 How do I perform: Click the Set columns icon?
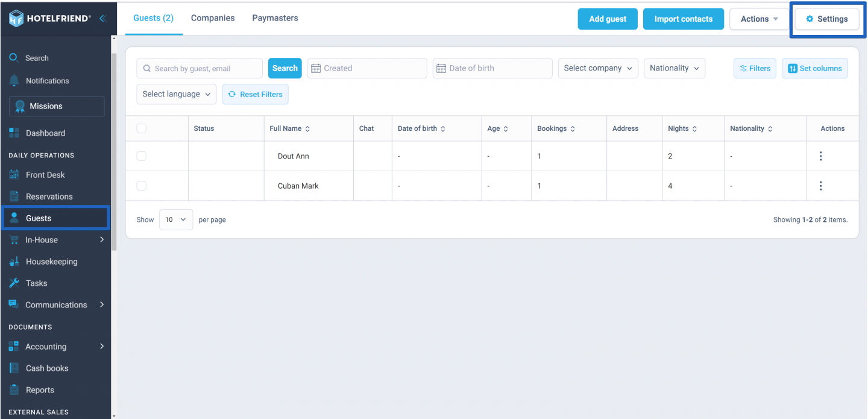(793, 69)
